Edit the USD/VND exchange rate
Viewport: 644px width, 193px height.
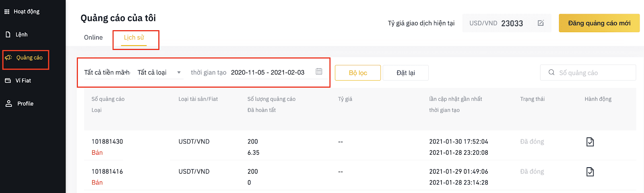coord(541,23)
